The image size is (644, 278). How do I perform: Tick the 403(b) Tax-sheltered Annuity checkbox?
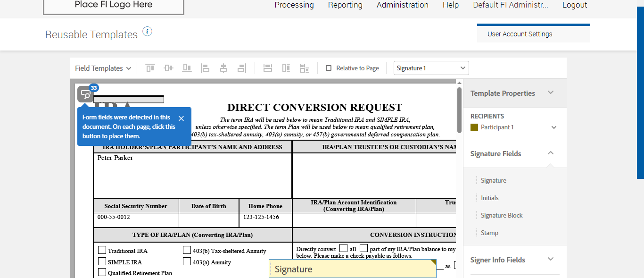[187, 250]
